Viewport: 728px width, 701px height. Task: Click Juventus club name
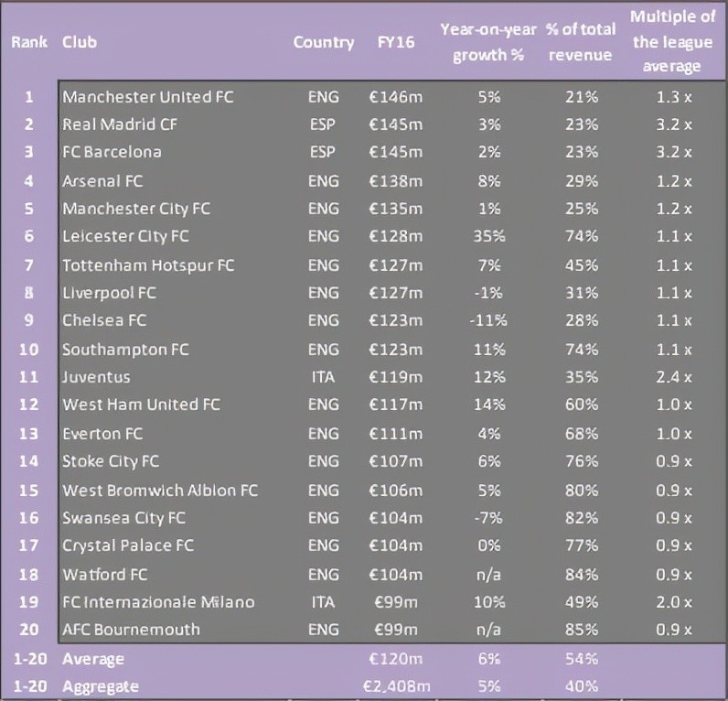click(x=96, y=377)
